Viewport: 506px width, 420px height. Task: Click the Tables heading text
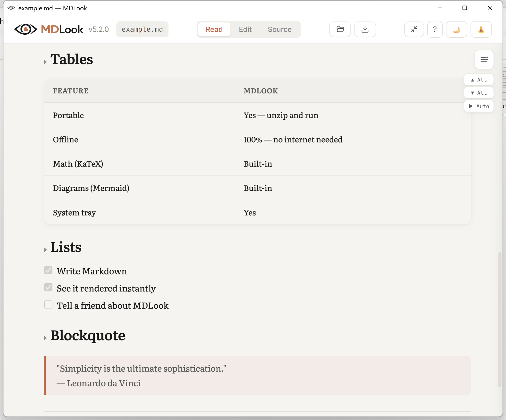click(x=72, y=59)
